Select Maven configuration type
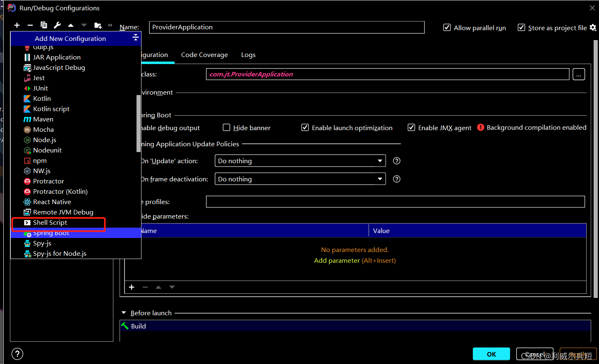This screenshot has height=364, width=599. click(x=76, y=119)
